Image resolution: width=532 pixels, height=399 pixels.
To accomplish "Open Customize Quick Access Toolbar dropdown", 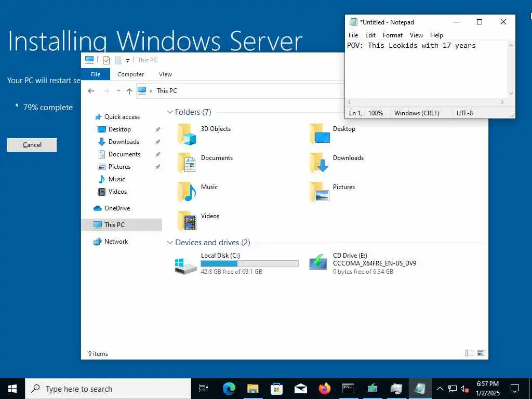I will point(127,61).
